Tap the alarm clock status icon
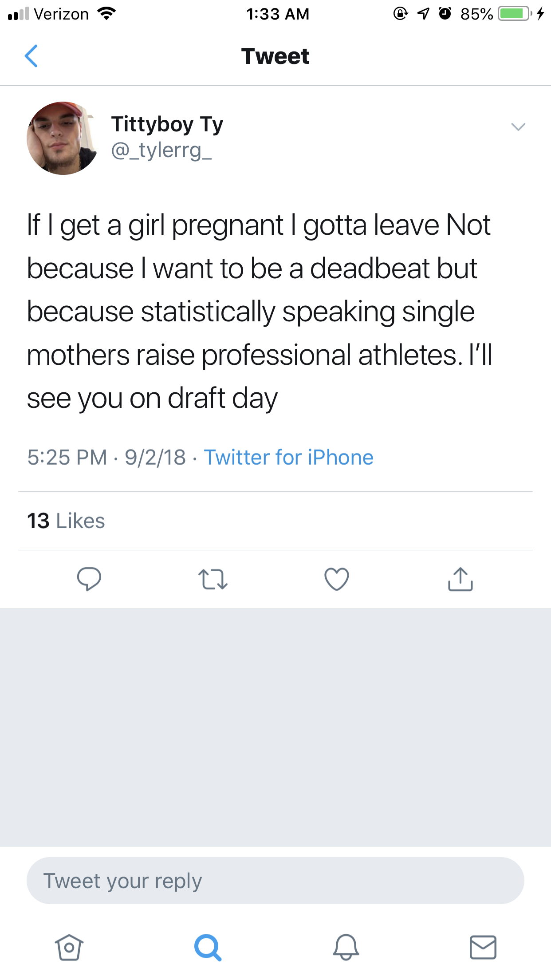This screenshot has height=980, width=551. click(445, 14)
